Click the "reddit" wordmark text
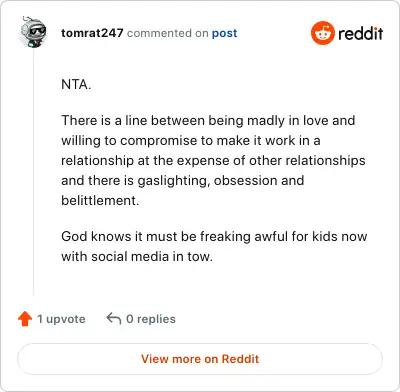This screenshot has height=392, width=400. click(x=361, y=33)
